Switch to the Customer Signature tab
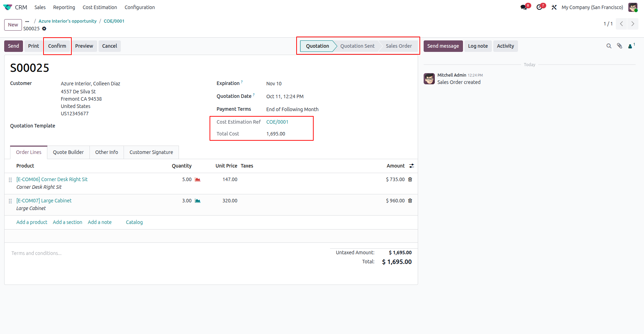Image resolution: width=644 pixels, height=334 pixels. tap(151, 152)
